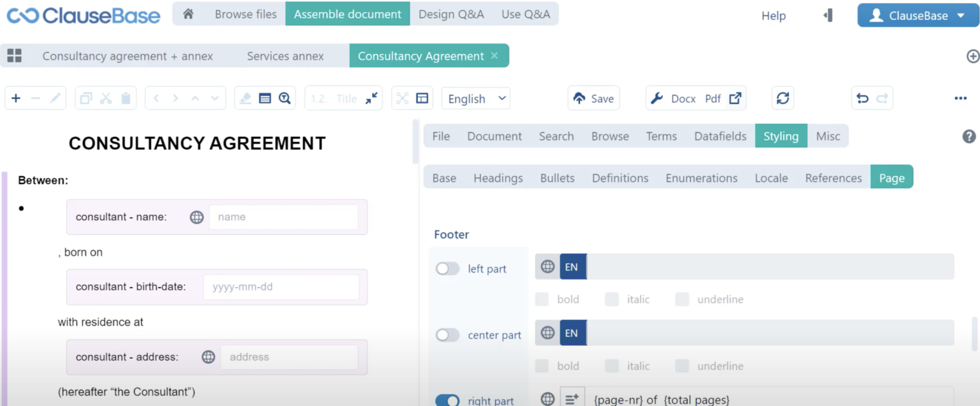Image resolution: width=980 pixels, height=406 pixels.
Task: Open the Datafields tab
Action: click(720, 136)
